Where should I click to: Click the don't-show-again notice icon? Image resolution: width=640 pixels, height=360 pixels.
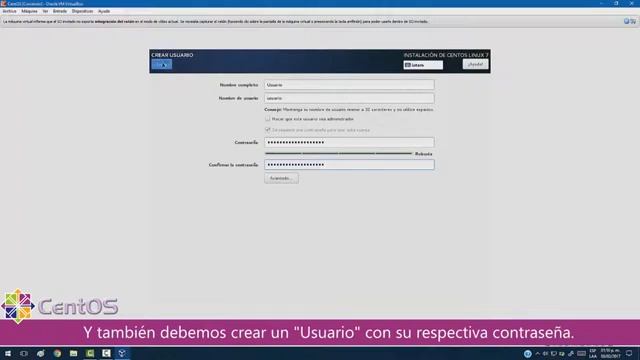click(x=633, y=21)
